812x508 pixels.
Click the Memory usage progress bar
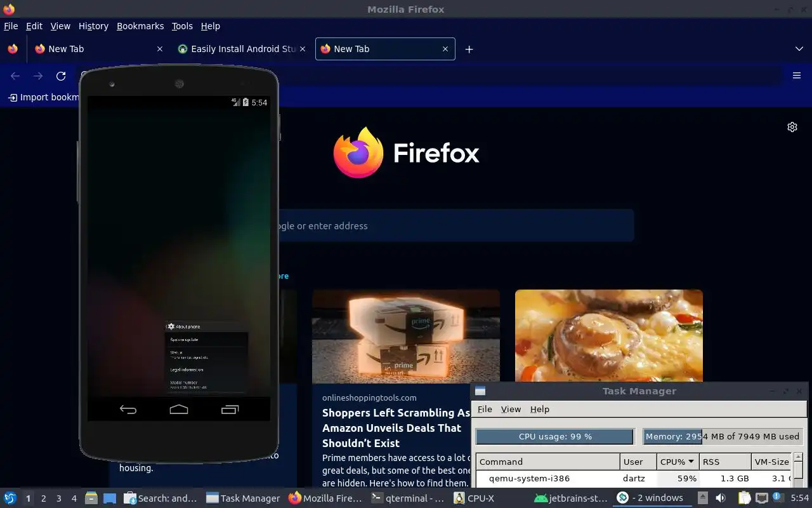(723, 437)
